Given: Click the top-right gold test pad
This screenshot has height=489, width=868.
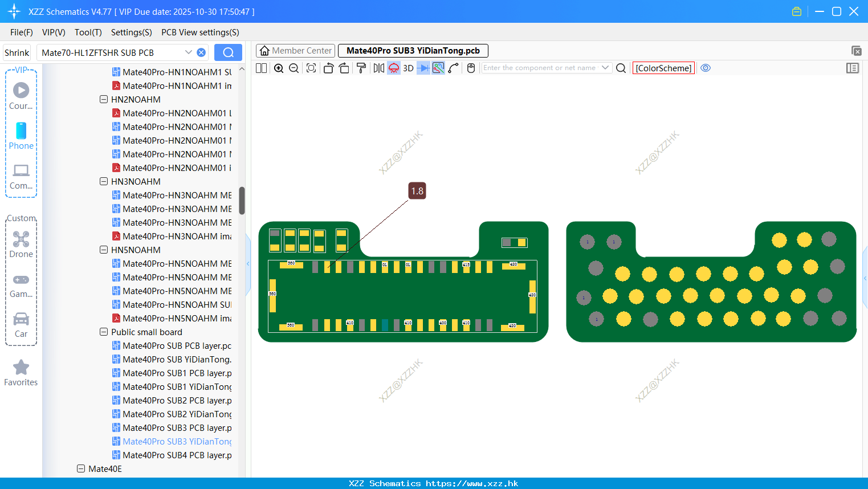Looking at the screenshot, I should point(804,239).
